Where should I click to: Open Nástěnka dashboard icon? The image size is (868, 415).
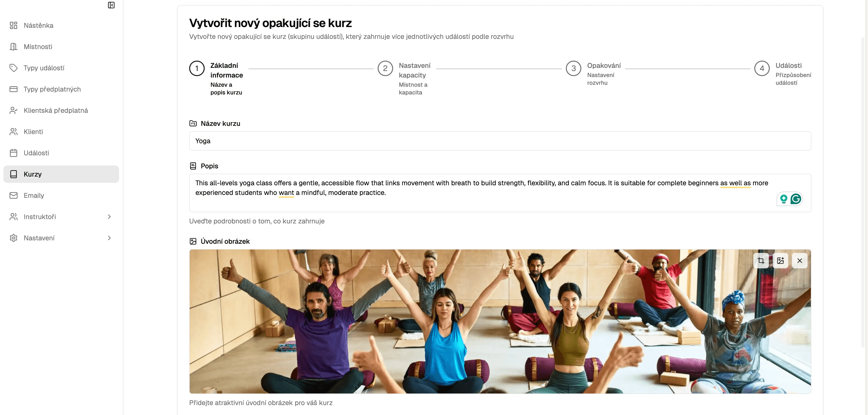point(14,26)
